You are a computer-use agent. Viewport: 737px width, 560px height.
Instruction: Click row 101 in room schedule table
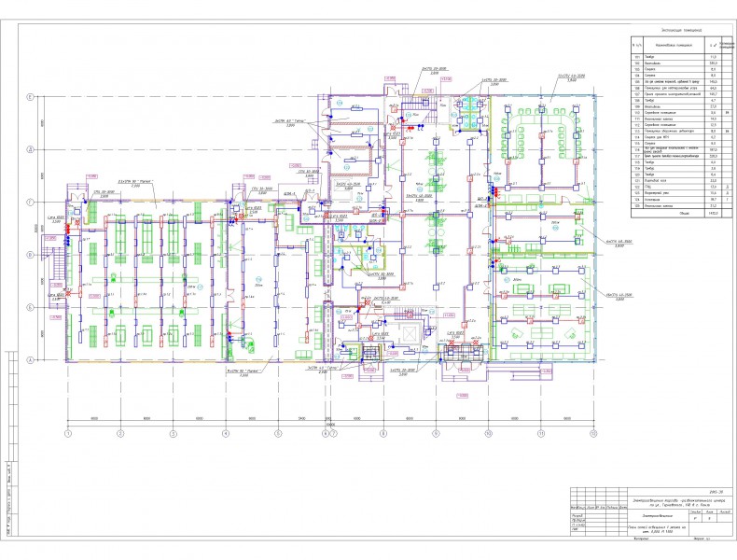tap(683, 56)
